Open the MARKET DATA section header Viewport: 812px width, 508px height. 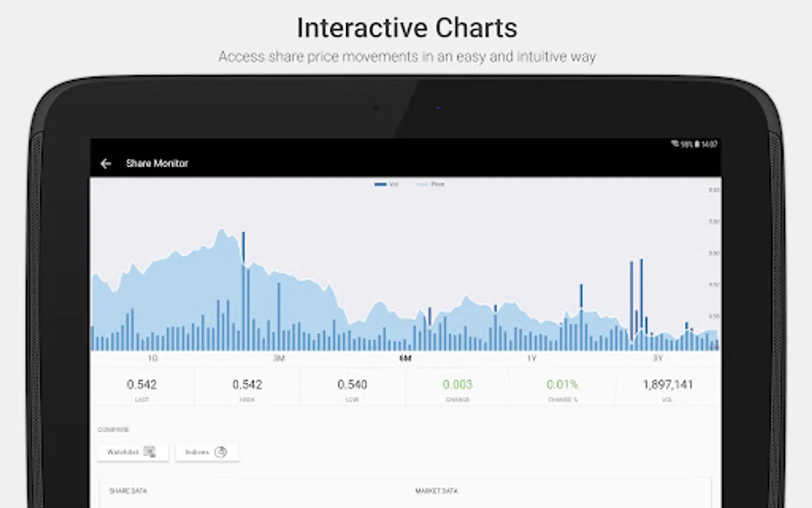tap(436, 491)
